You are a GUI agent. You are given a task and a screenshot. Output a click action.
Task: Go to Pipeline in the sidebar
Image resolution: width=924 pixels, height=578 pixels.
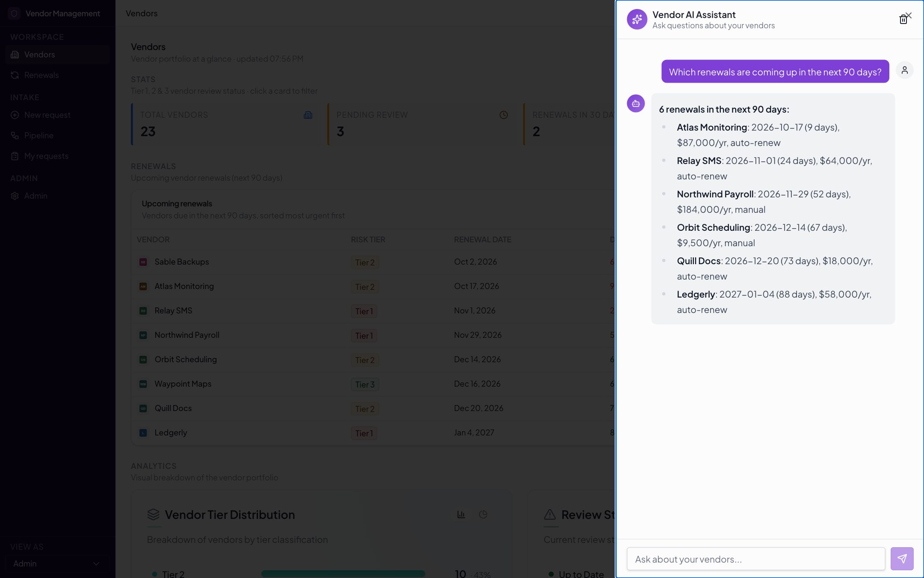[x=57, y=135]
